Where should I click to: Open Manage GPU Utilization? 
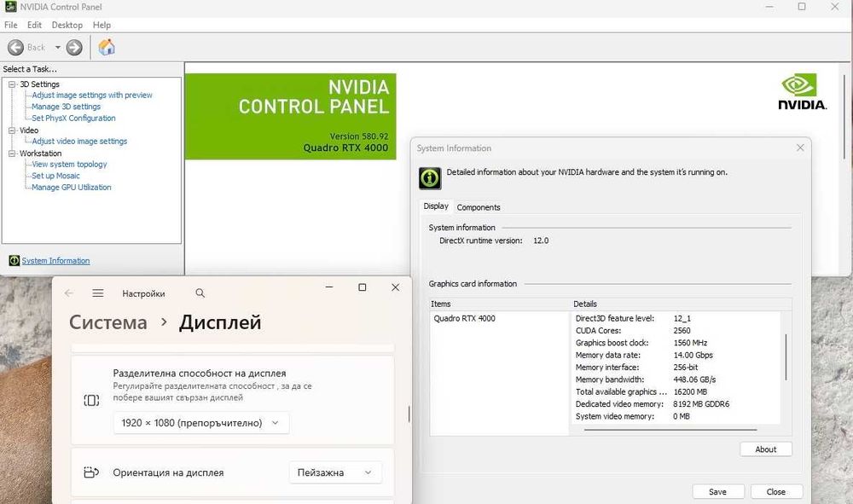[72, 187]
